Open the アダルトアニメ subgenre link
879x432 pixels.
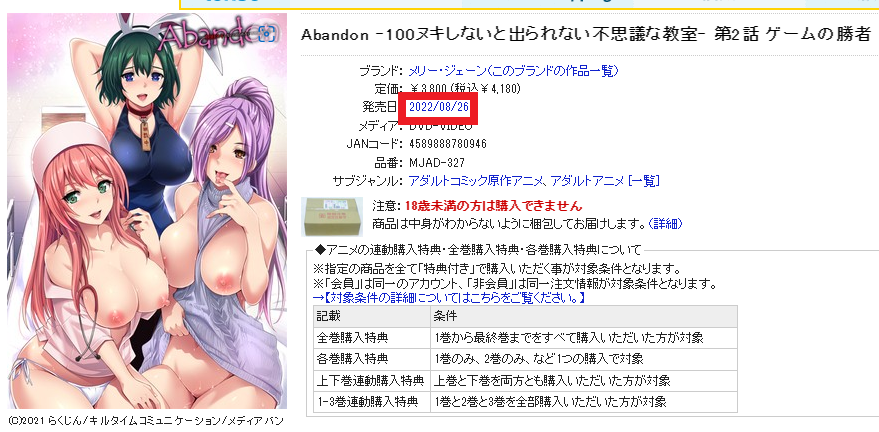[587, 181]
